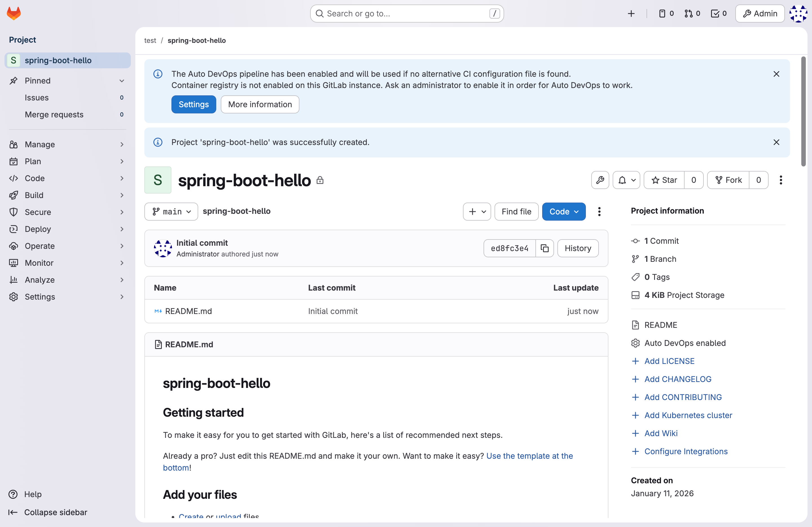This screenshot has height=527, width=812.
Task: Open the merge requests counter icon
Action: (692, 13)
